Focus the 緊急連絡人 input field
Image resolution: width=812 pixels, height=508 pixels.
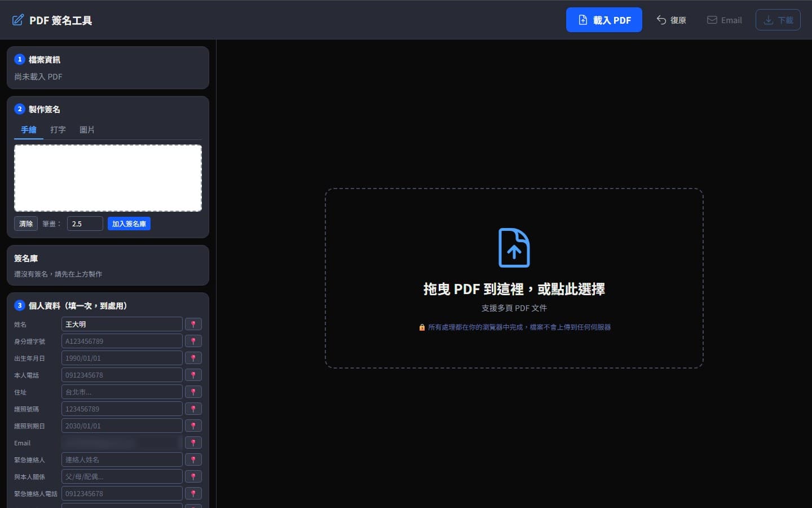[122, 459]
